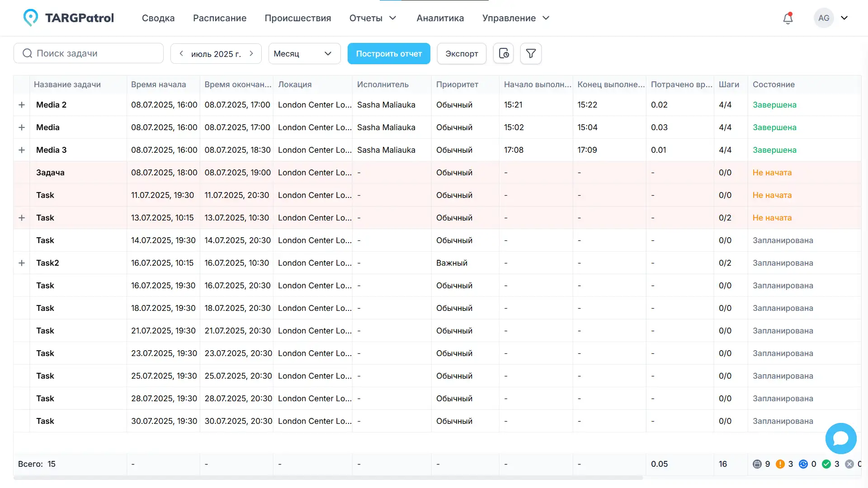Click the orange not-started status icon in the totals row
The height and width of the screenshot is (488, 868).
(780, 464)
